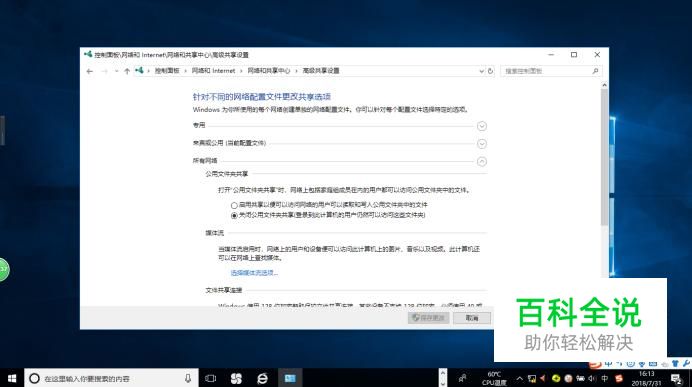Click the heading 针对不同的网络配置文件更改共享选项
The image size is (692, 387).
click(262, 97)
